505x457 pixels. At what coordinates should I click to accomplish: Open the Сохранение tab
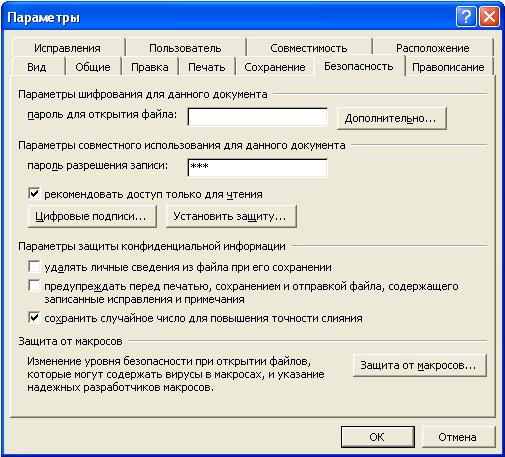275,67
